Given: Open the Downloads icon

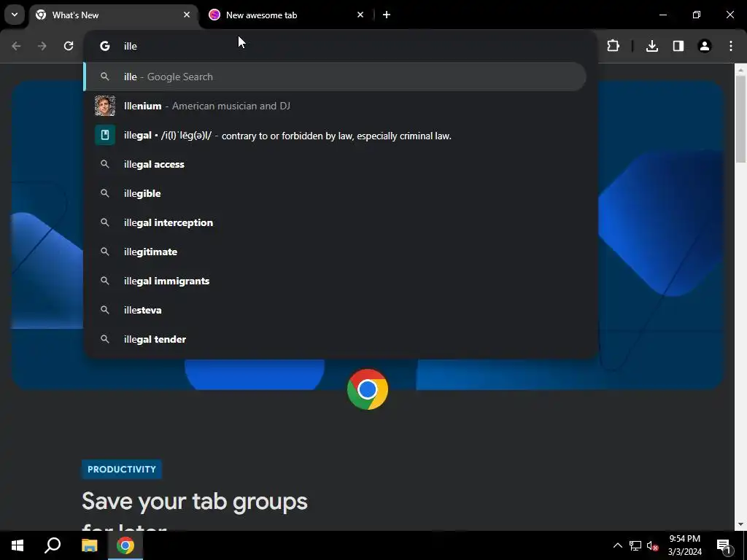Looking at the screenshot, I should pos(652,46).
